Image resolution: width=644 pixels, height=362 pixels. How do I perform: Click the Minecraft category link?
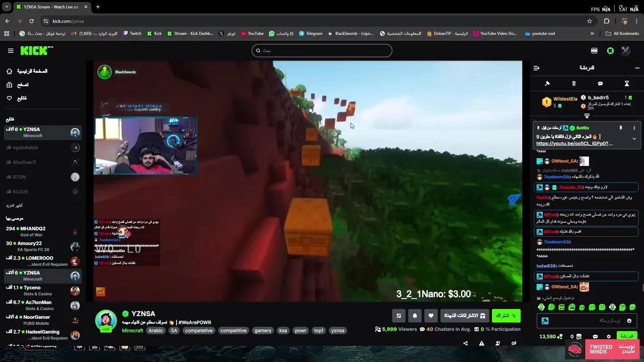[x=132, y=330]
